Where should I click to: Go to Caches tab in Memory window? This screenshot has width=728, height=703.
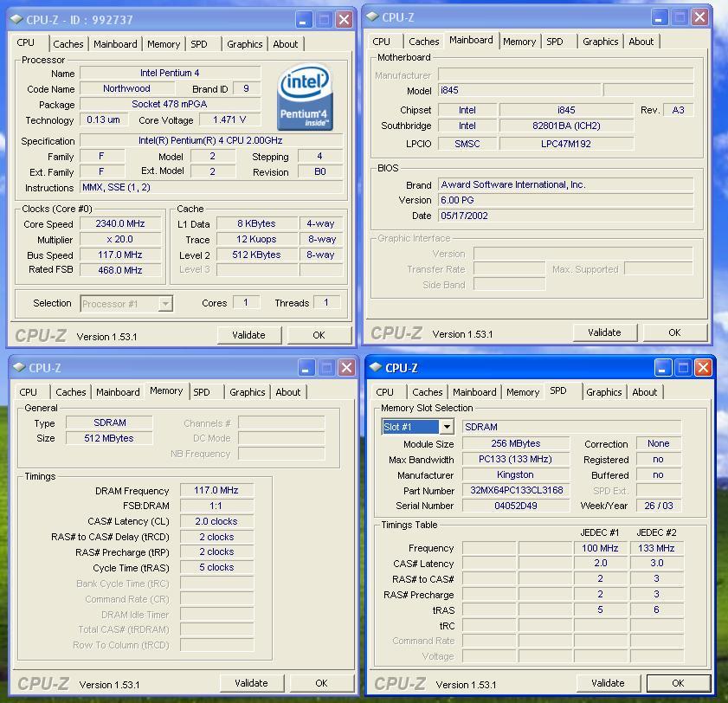point(71,392)
